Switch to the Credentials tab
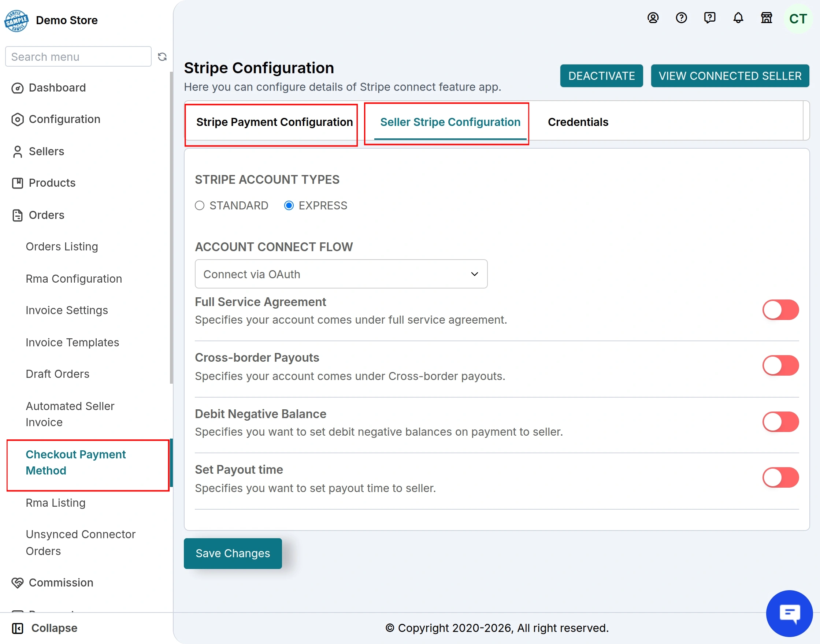The height and width of the screenshot is (644, 820). point(578,122)
